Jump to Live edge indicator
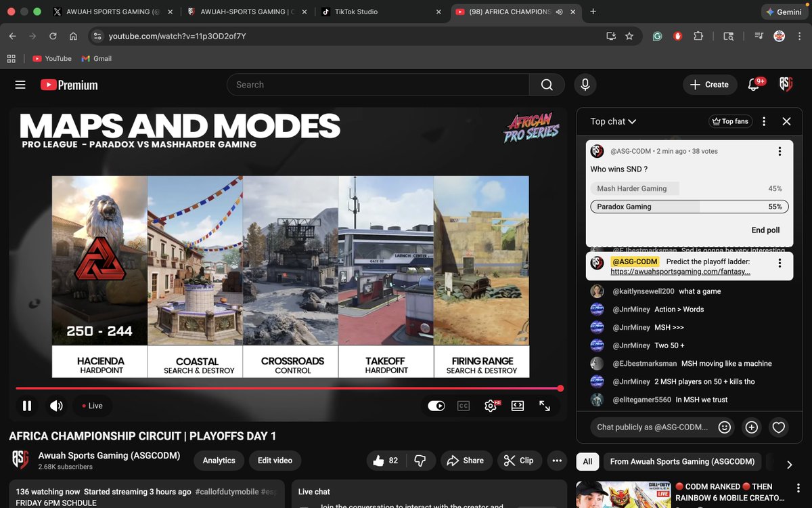 pyautogui.click(x=92, y=406)
